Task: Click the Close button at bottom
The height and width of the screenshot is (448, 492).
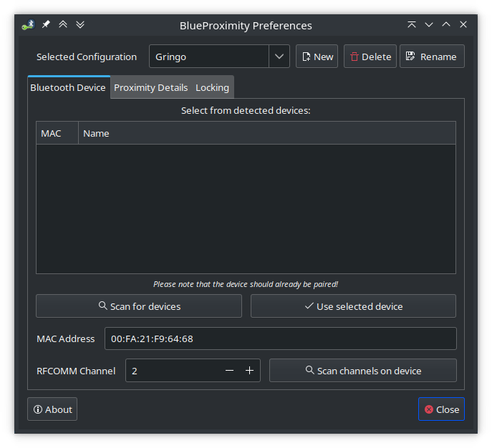Action: 441,409
